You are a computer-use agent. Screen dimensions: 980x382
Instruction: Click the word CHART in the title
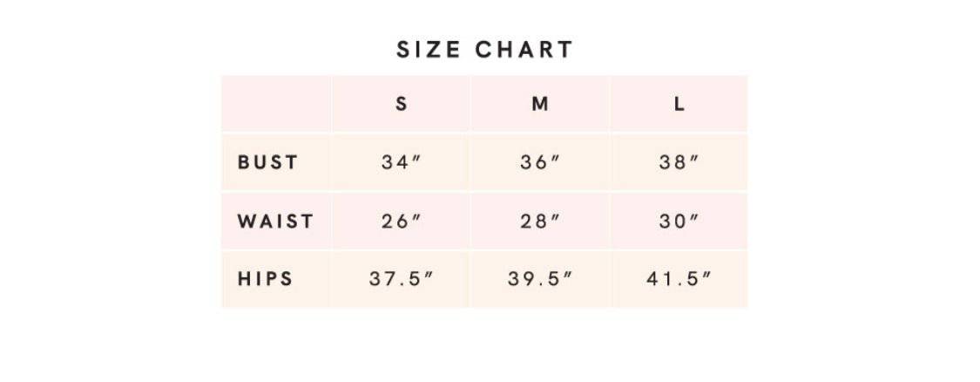[x=524, y=50]
